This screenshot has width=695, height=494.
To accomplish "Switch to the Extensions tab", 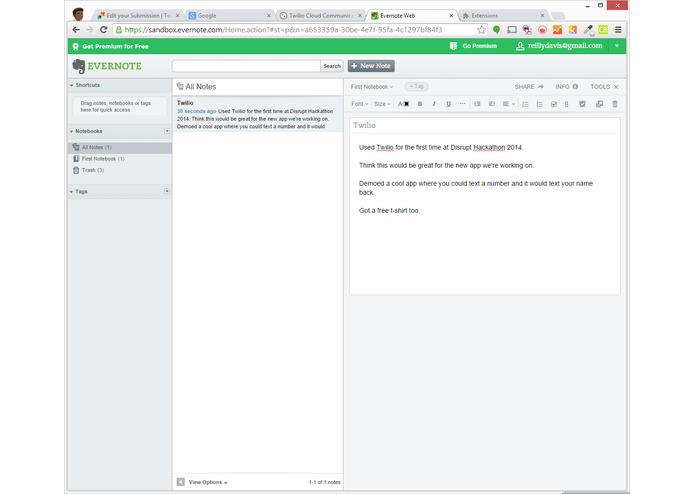I will (x=503, y=16).
